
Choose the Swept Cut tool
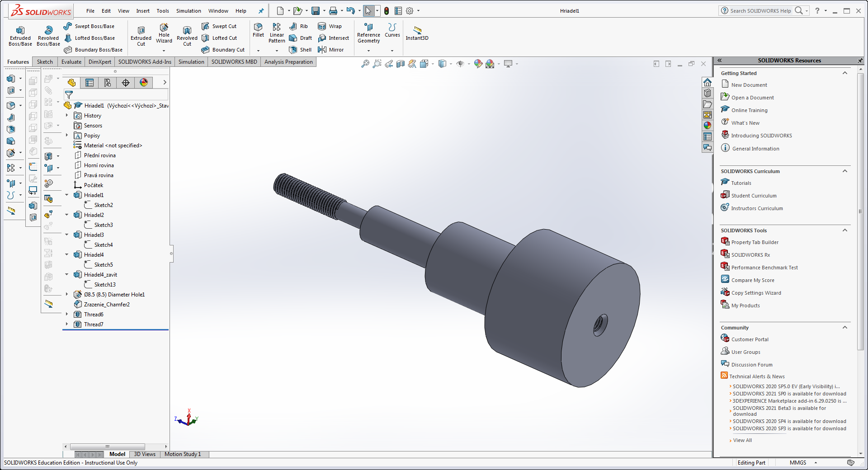[219, 26]
